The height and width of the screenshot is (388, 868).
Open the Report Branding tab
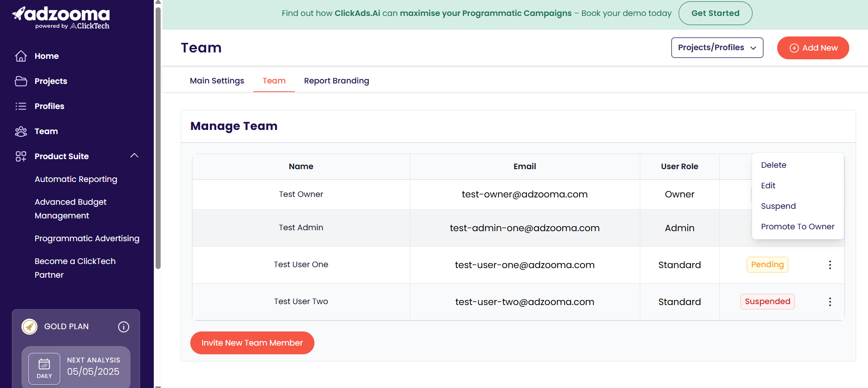[336, 81]
